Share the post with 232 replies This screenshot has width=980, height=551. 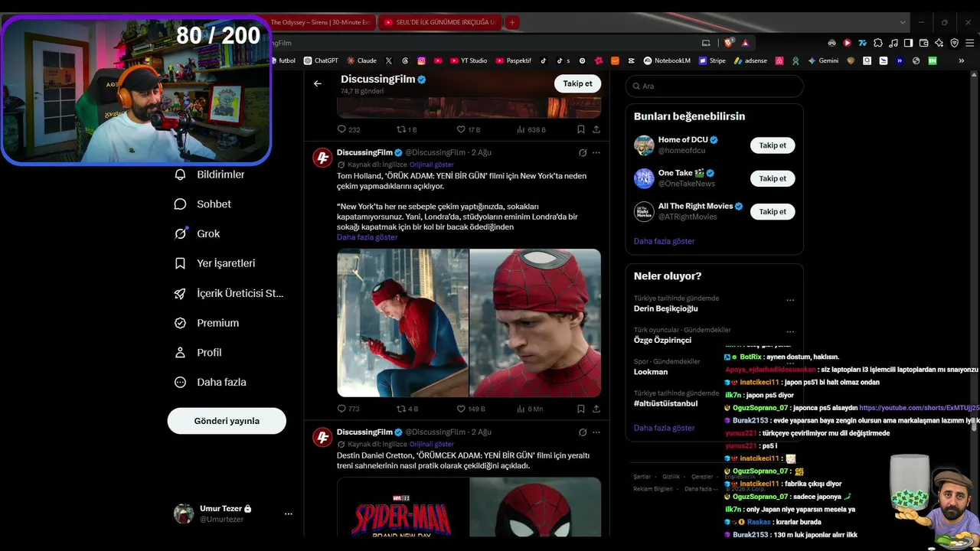(596, 129)
